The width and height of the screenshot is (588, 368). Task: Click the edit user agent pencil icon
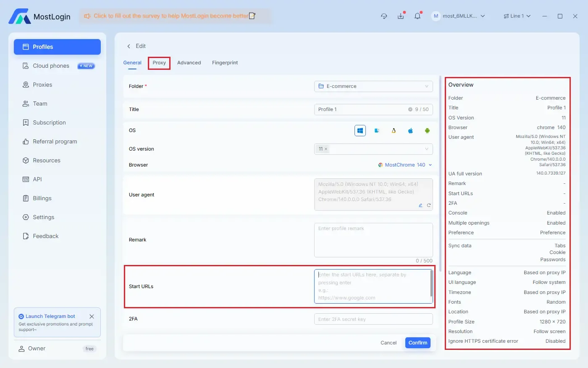pyautogui.click(x=420, y=205)
